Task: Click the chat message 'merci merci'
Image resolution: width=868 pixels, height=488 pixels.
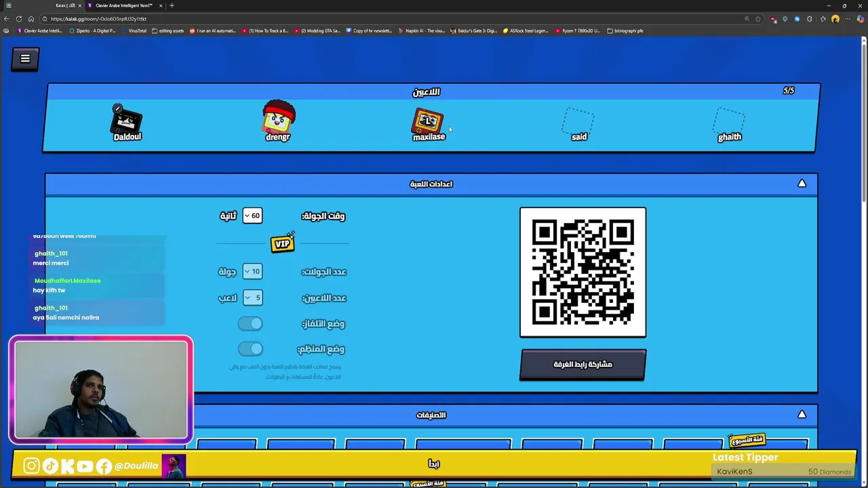Action: pyautogui.click(x=51, y=263)
